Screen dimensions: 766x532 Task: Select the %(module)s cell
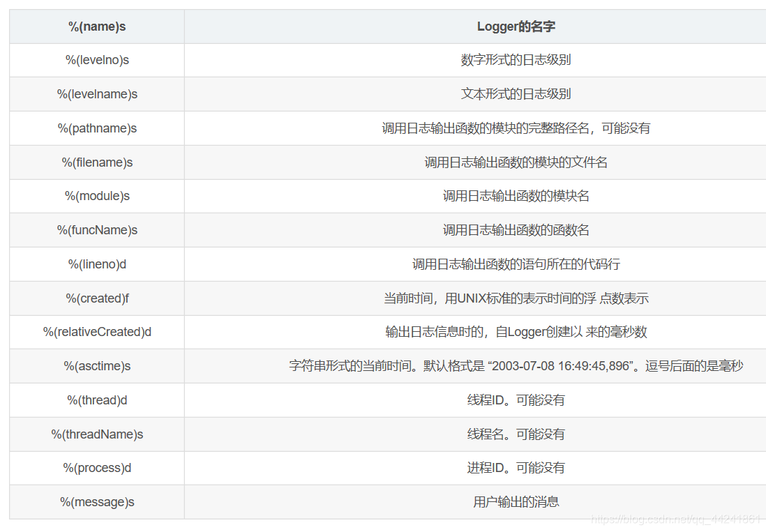tap(97, 196)
